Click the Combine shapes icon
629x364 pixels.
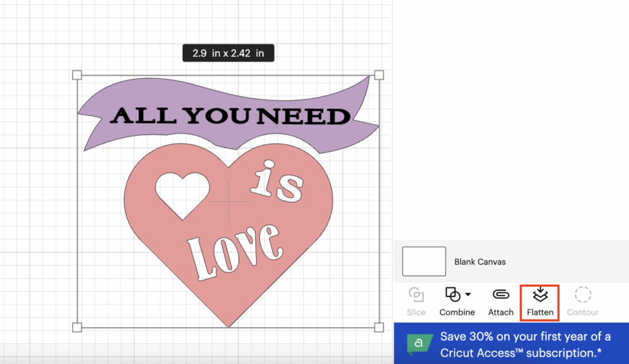point(453,295)
